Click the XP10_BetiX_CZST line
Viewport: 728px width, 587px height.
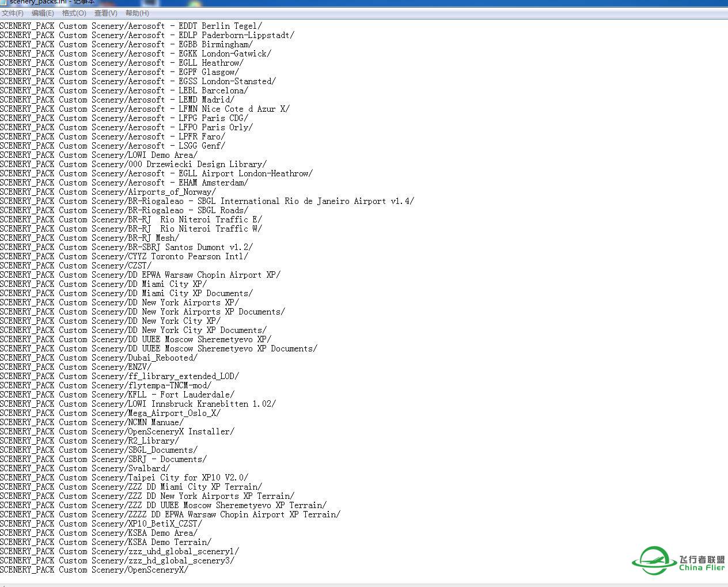click(101, 524)
